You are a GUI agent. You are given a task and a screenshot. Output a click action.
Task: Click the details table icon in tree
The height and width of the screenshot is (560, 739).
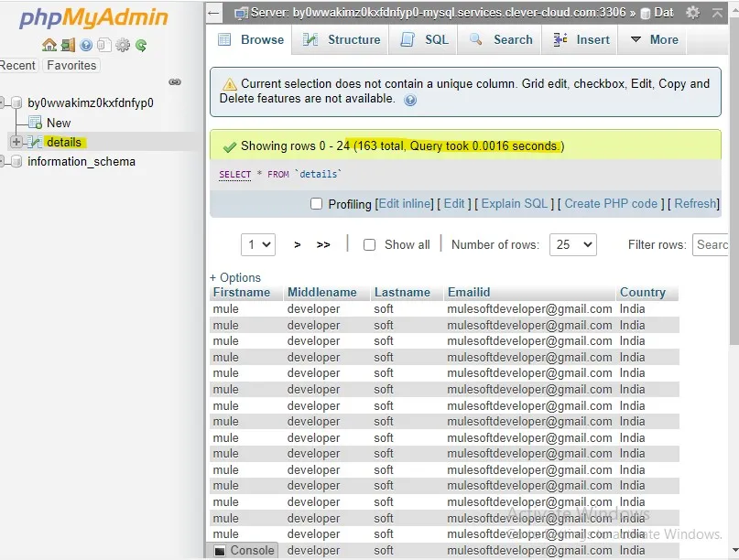[x=35, y=142]
